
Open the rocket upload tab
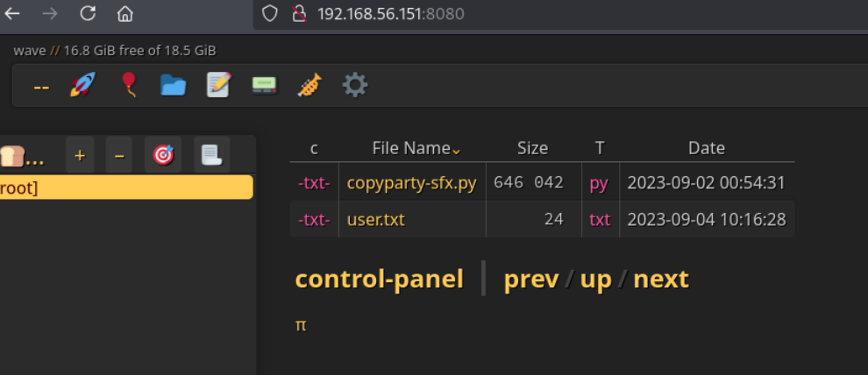tap(82, 85)
